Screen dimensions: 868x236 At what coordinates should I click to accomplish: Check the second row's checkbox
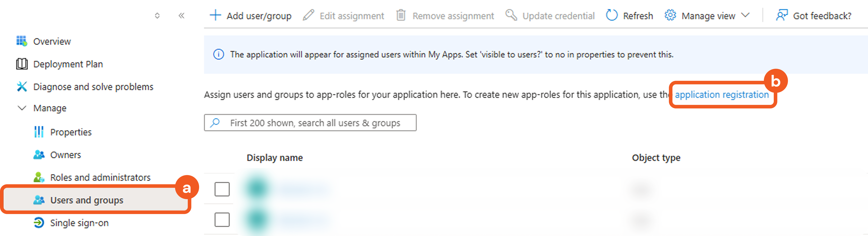(222, 220)
